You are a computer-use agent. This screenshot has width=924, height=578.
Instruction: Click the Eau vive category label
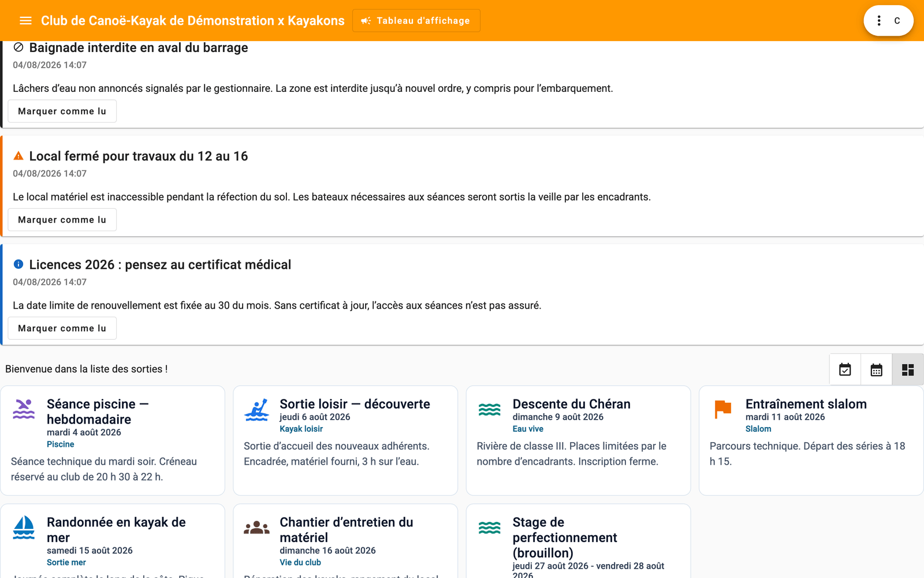tap(528, 429)
